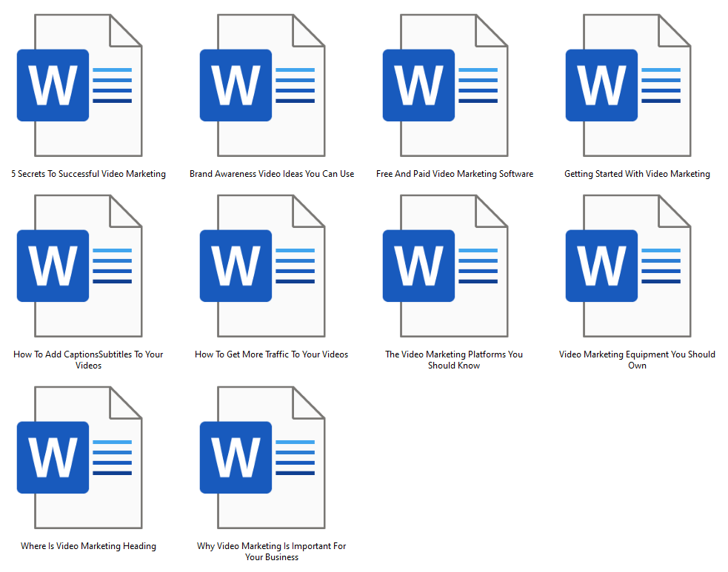Select the filename 'Why Video Marketing Is Important For Your Business'
Image resolution: width=728 pixels, height=572 pixels.
tap(272, 551)
